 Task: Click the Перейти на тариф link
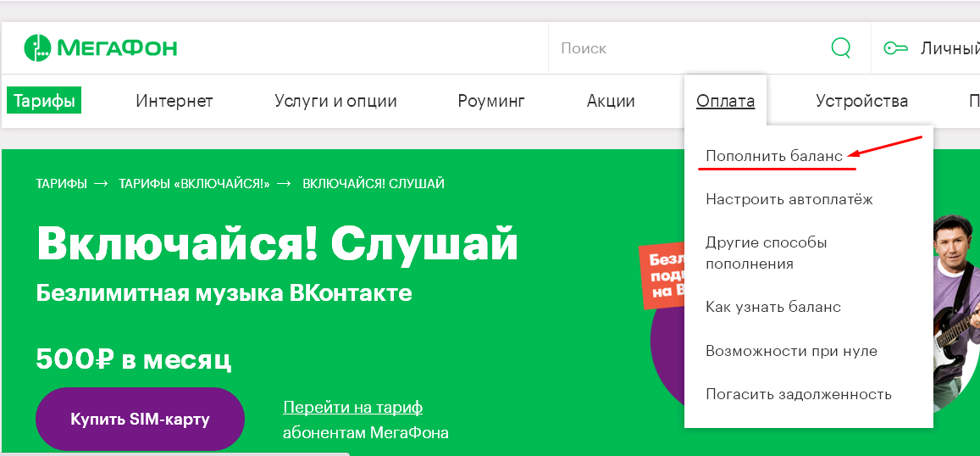352,408
